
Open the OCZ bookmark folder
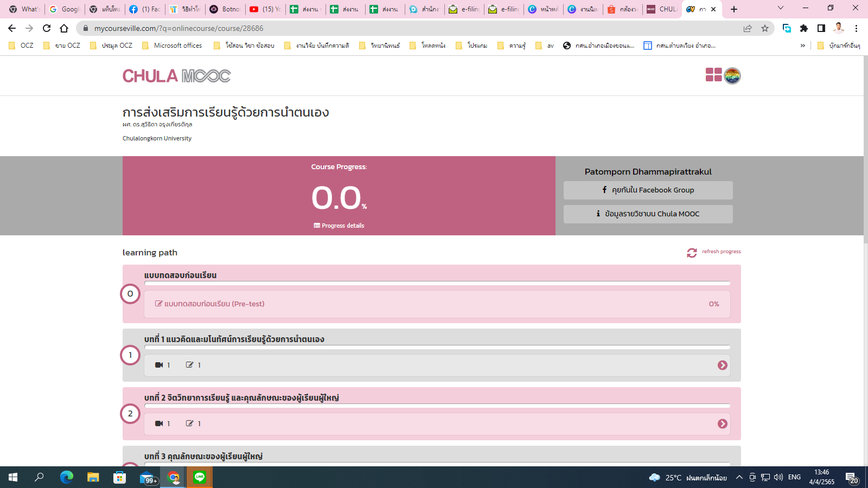pyautogui.click(x=21, y=46)
